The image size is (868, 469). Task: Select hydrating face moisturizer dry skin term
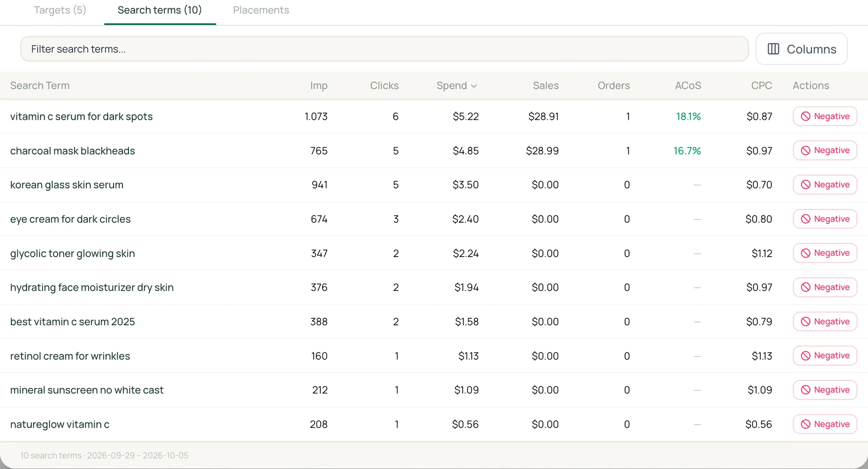pos(92,287)
